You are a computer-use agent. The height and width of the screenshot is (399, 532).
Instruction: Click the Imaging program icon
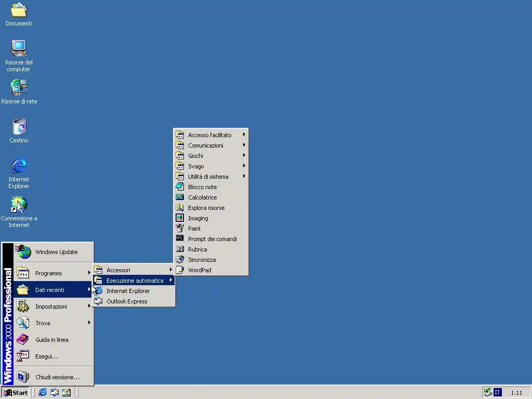180,218
